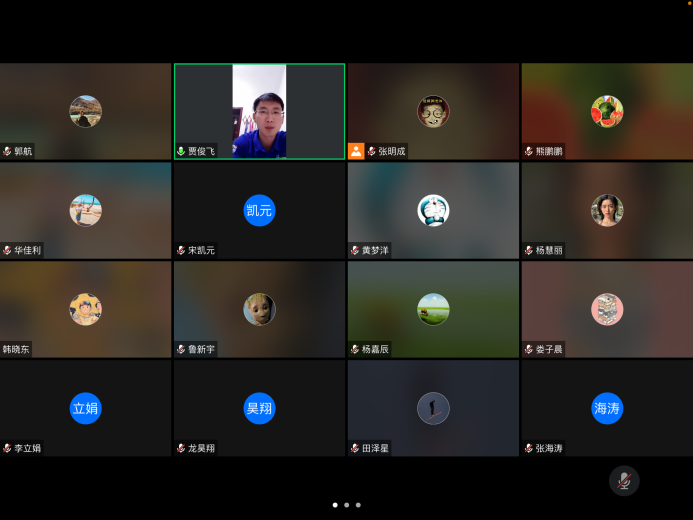Select the blue 立娟 avatar circle
The image size is (693, 520).
86,408
